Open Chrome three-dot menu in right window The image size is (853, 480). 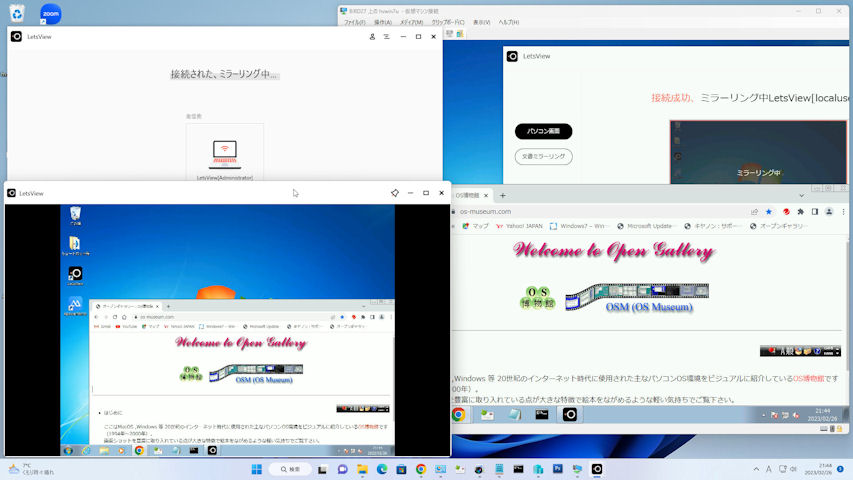coord(845,212)
